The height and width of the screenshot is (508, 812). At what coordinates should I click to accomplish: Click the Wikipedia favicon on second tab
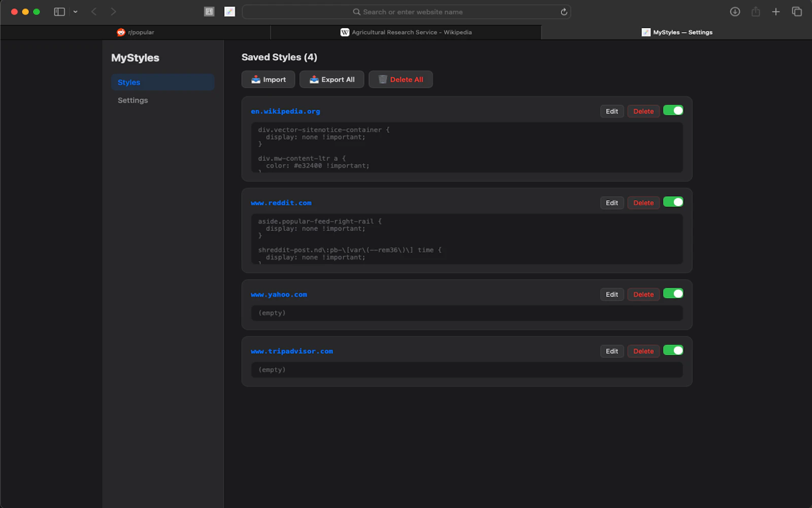coord(345,32)
